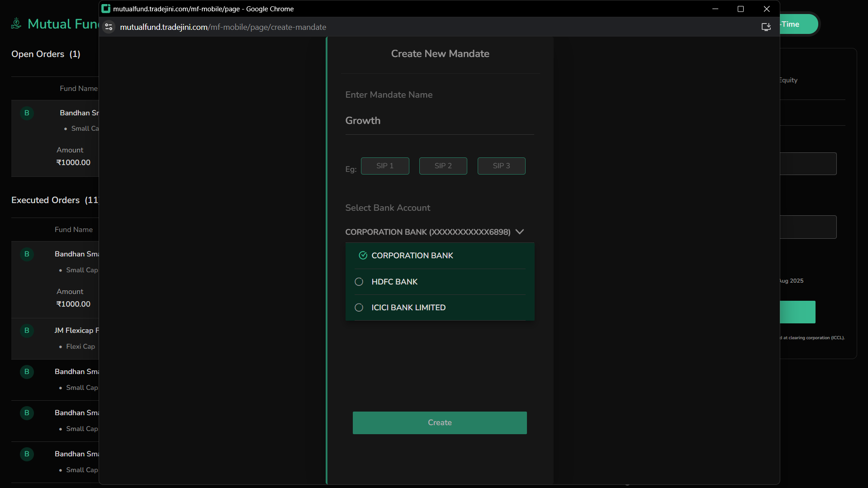Screen dimensions: 868x488
Task: Choose the SIP 3 example name
Action: coord(502,166)
